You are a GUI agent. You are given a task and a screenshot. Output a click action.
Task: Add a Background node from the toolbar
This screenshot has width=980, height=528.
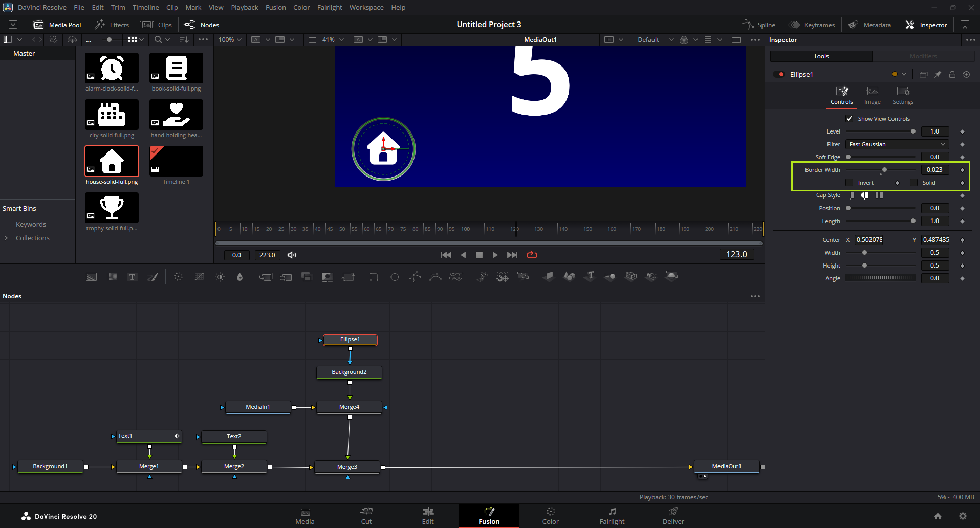tap(91, 277)
